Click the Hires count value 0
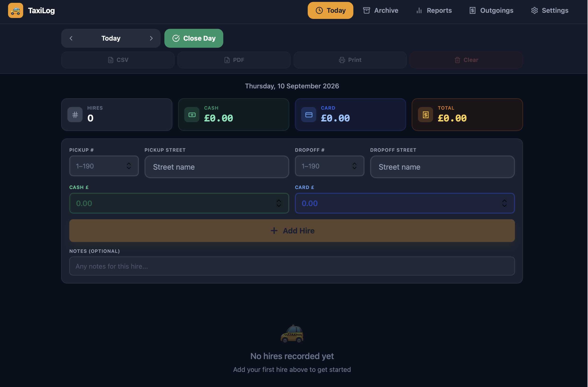The height and width of the screenshot is (387, 588). coord(90,118)
